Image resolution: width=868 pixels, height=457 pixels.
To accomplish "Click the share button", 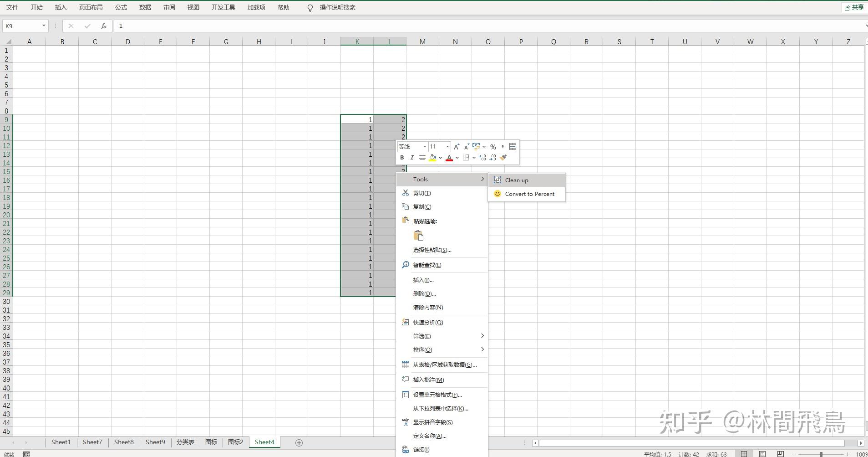I will (x=854, y=7).
